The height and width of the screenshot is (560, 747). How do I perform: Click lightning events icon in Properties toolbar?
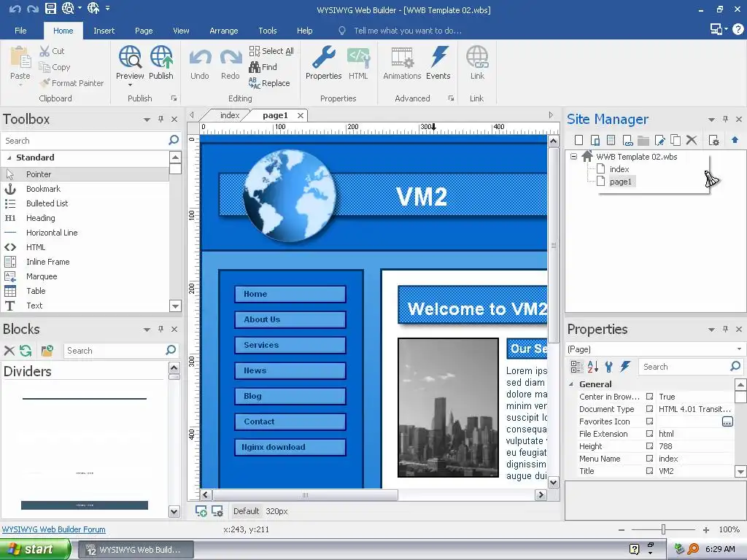[625, 367]
